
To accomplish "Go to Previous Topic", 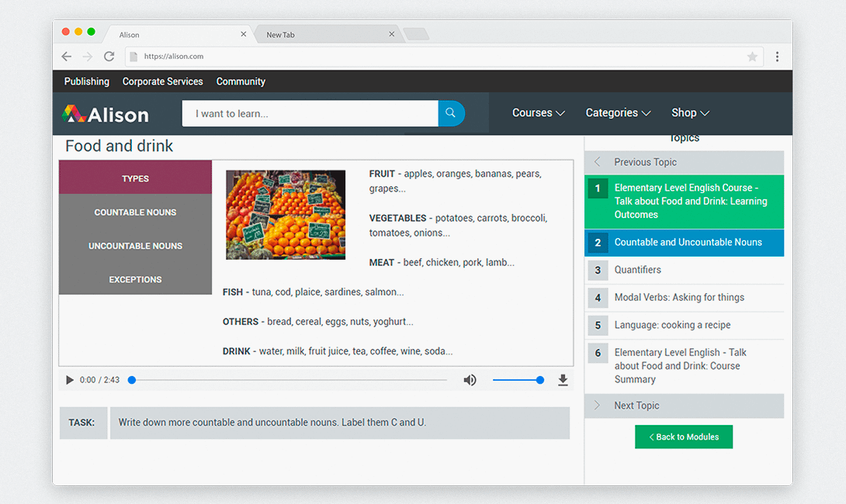I will coord(684,162).
